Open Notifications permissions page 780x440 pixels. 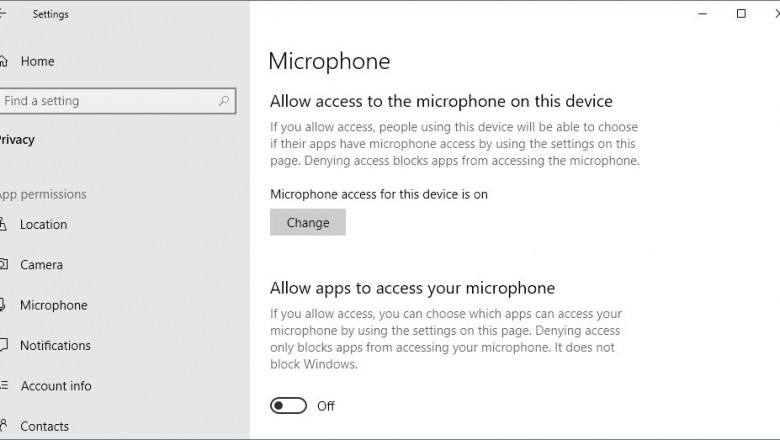(x=55, y=346)
